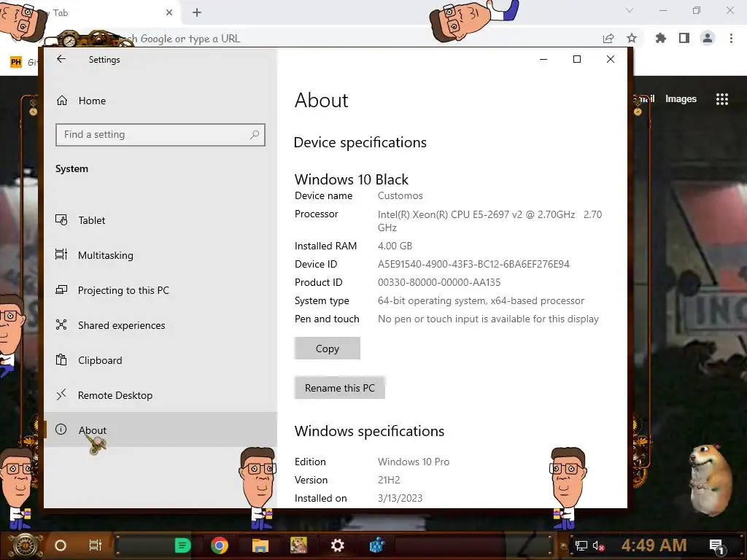Click the Customos device name
The height and width of the screenshot is (560, 747).
(x=400, y=195)
